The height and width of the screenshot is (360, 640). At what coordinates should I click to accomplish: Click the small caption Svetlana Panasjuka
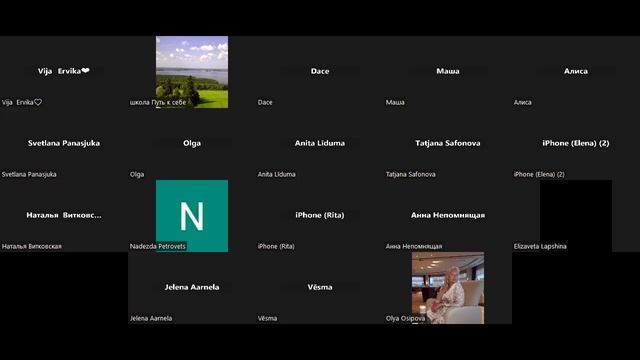click(29, 174)
